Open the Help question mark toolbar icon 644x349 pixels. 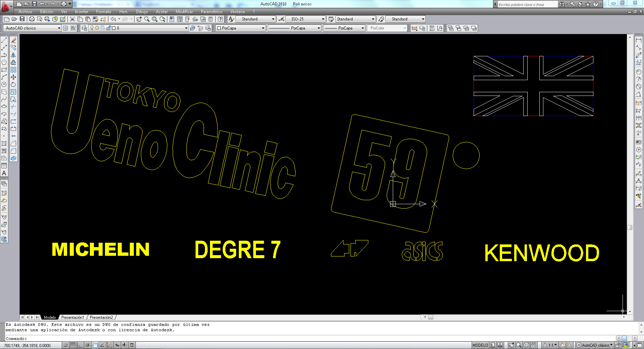(220, 19)
